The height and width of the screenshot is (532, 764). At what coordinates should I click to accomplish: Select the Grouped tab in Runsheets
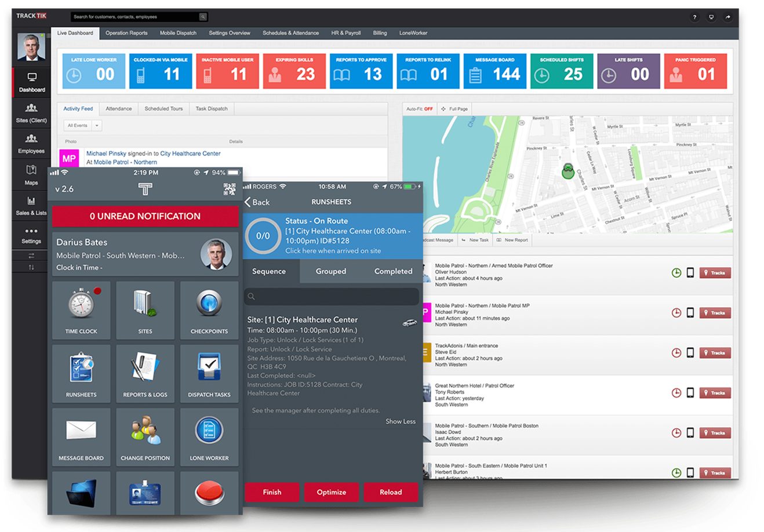331,271
